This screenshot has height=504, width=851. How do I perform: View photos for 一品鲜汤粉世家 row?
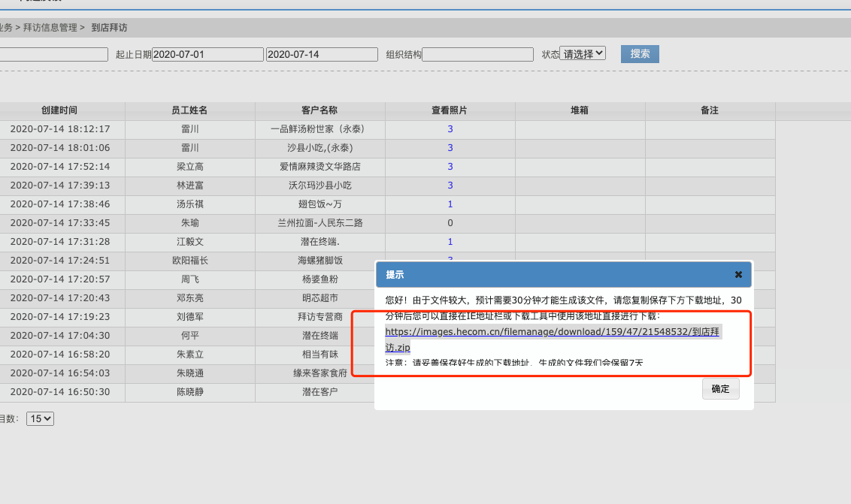[x=450, y=129]
